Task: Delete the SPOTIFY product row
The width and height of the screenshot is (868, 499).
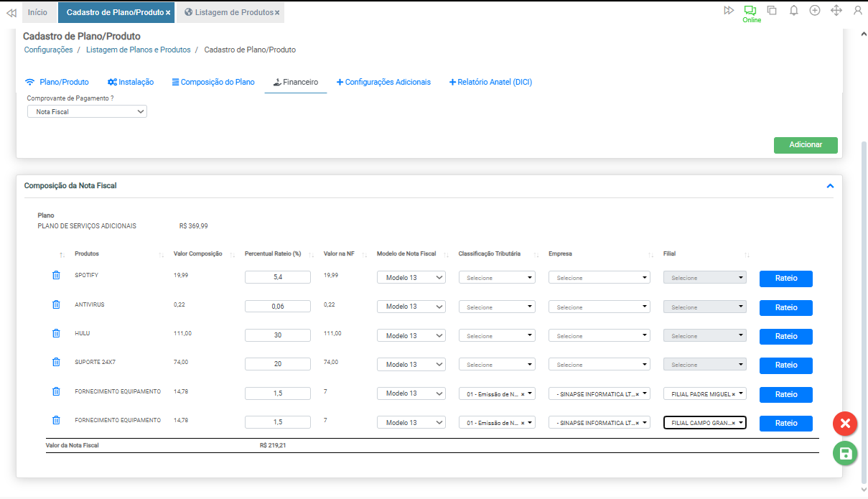Action: tap(56, 276)
